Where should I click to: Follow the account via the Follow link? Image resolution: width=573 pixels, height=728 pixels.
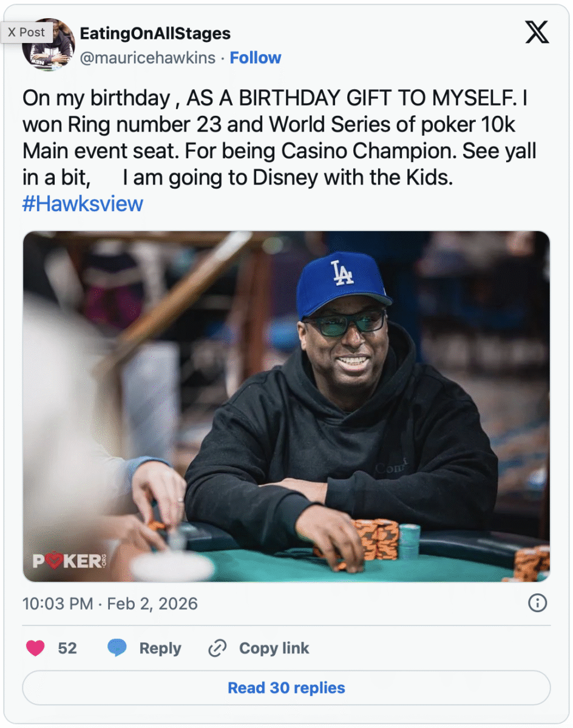(x=256, y=58)
